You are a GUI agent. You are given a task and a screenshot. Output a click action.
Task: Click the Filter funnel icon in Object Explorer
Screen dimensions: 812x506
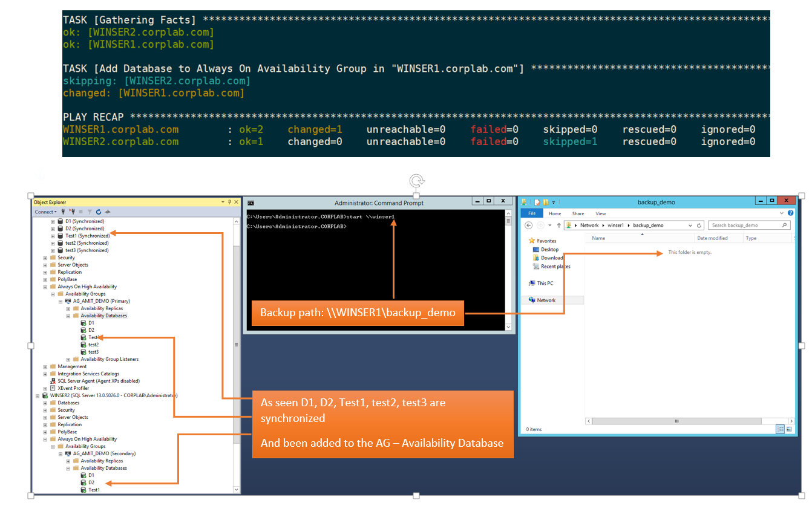(90, 212)
